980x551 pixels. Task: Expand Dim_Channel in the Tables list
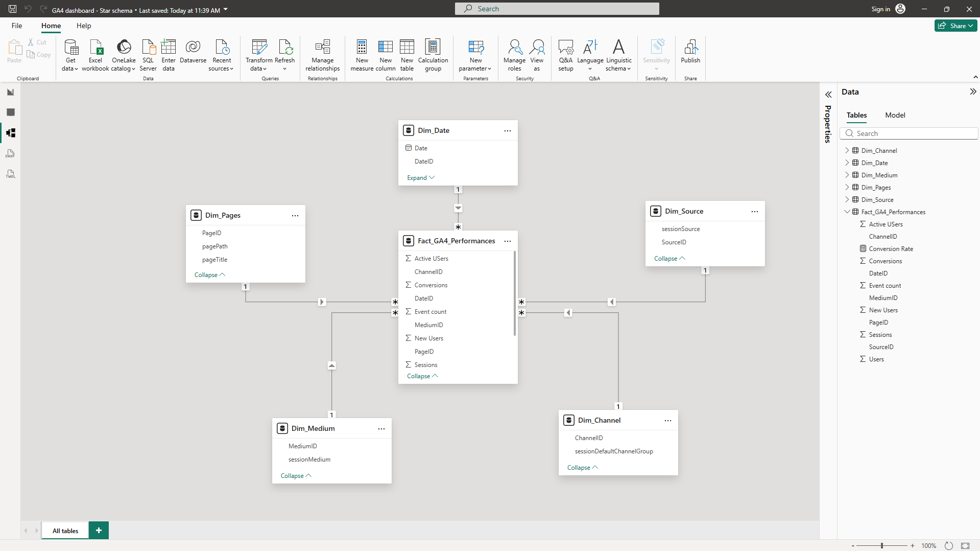(x=847, y=150)
